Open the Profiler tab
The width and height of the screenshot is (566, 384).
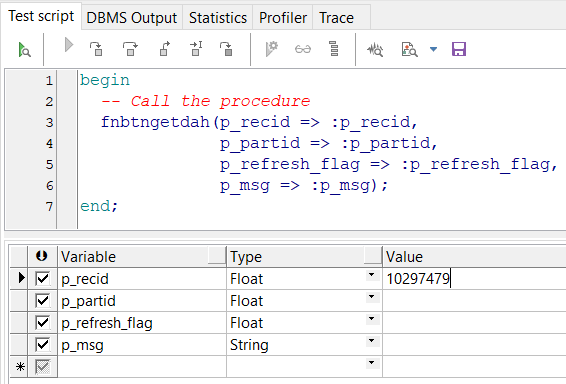(283, 18)
